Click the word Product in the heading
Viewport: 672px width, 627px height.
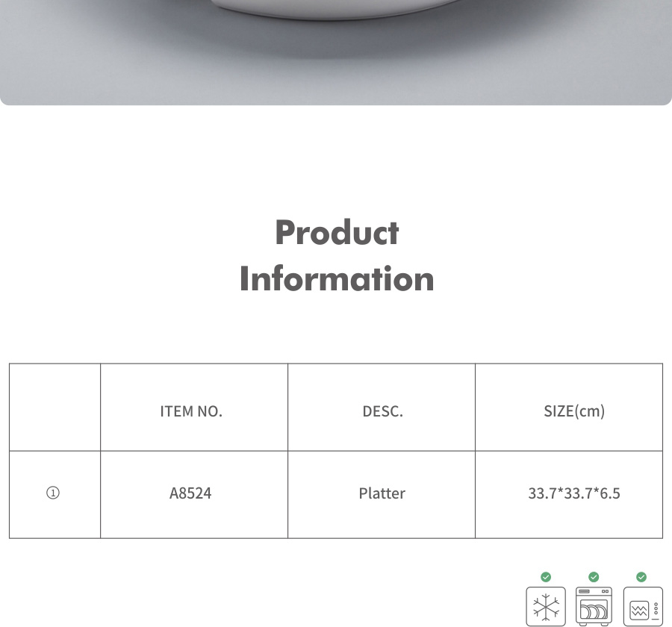[x=337, y=232]
